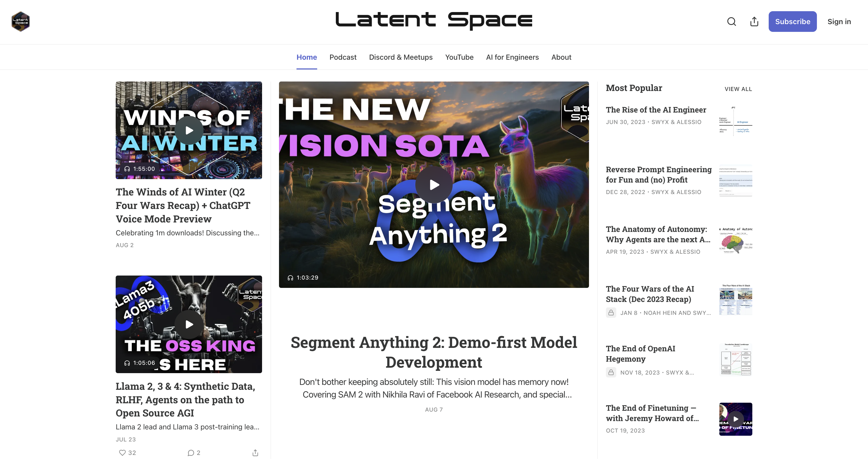Click 'Celebrating 1m downloads' description text

[187, 233]
